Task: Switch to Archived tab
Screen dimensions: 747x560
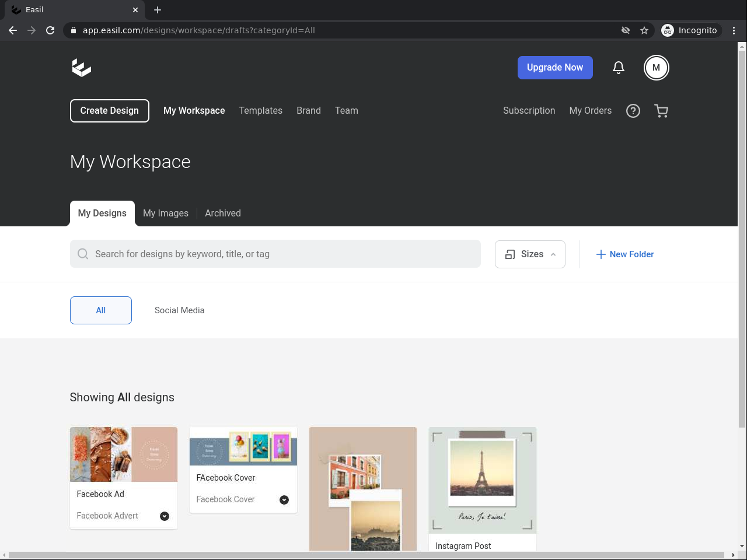Action: (223, 213)
